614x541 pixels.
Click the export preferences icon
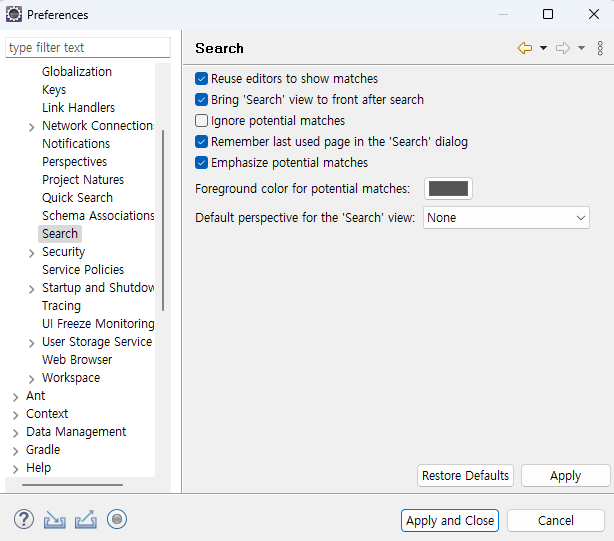pyautogui.click(x=86, y=519)
